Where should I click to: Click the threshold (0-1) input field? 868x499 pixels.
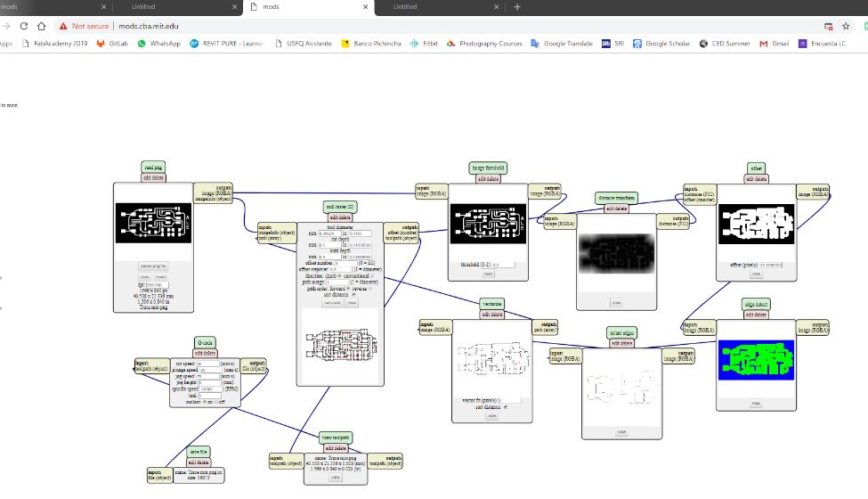click(x=503, y=265)
